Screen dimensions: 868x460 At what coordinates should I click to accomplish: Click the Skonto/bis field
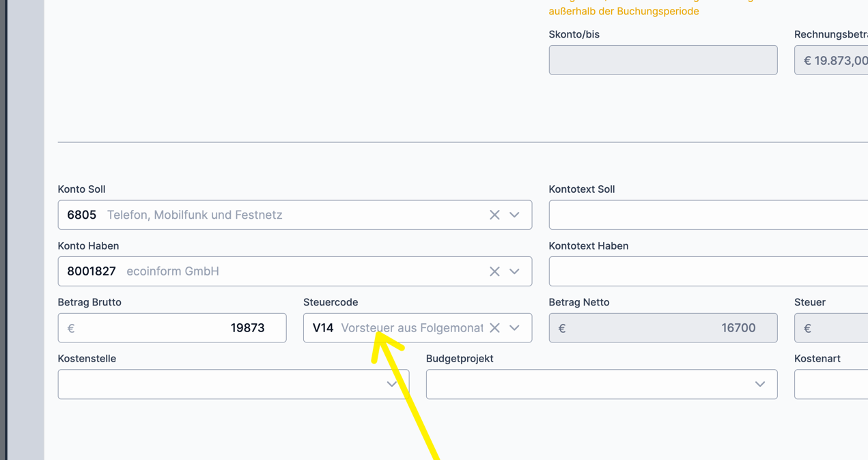662,60
